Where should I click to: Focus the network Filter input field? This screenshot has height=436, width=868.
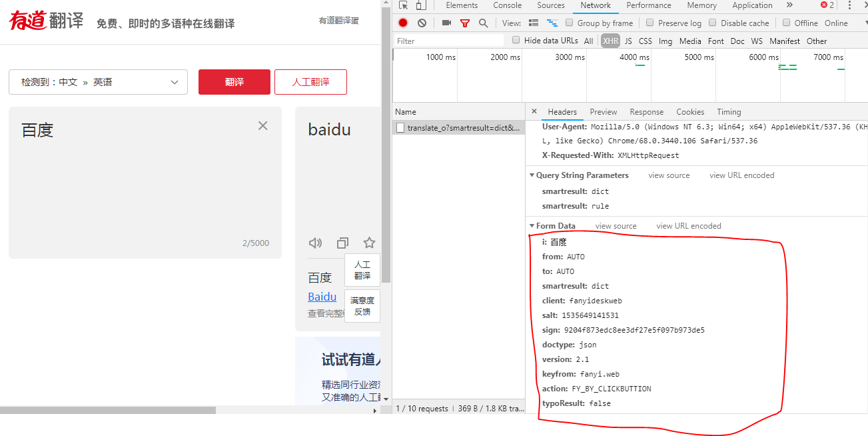(450, 41)
